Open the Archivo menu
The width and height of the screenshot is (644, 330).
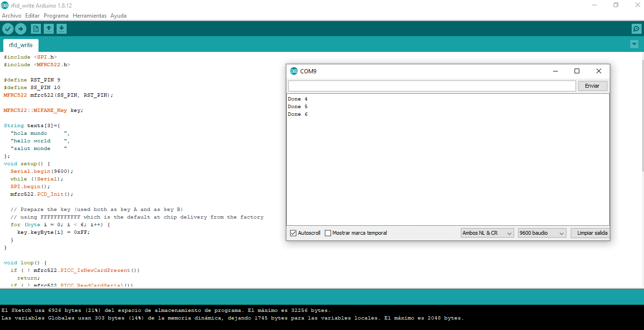pos(11,16)
